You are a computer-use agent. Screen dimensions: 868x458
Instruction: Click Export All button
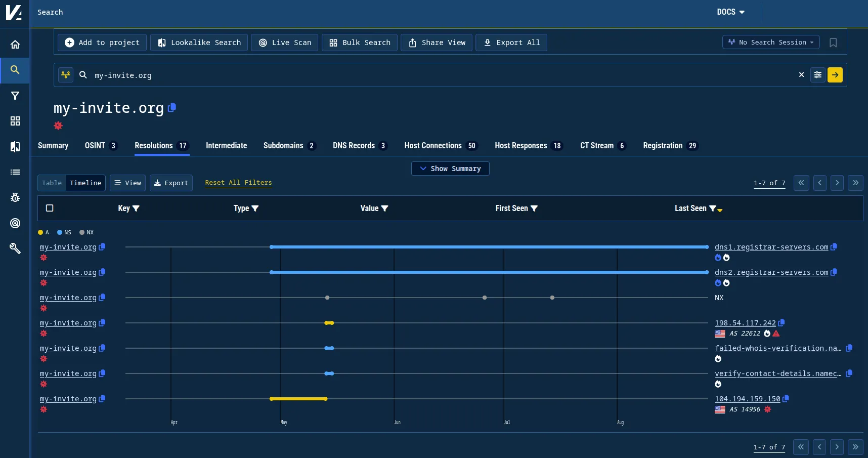pos(511,43)
